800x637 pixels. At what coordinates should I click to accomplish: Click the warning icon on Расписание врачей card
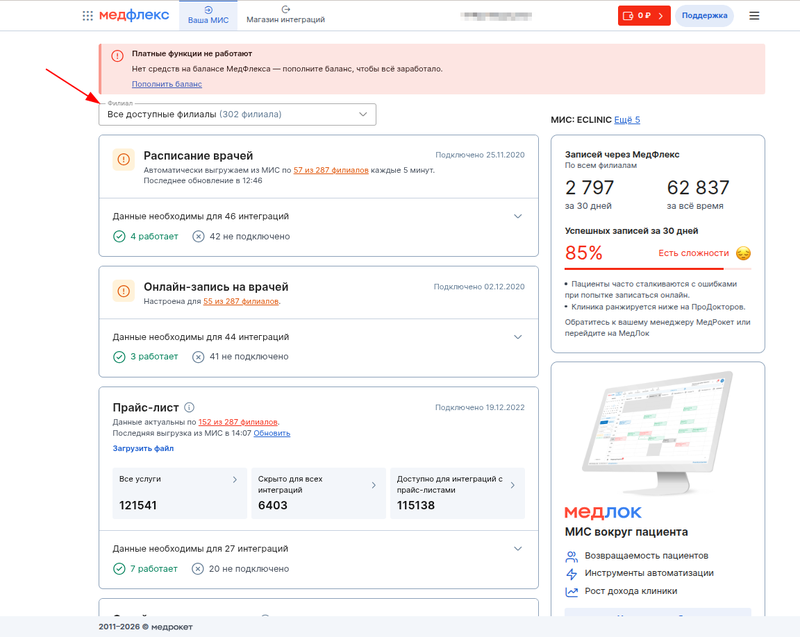(x=123, y=159)
